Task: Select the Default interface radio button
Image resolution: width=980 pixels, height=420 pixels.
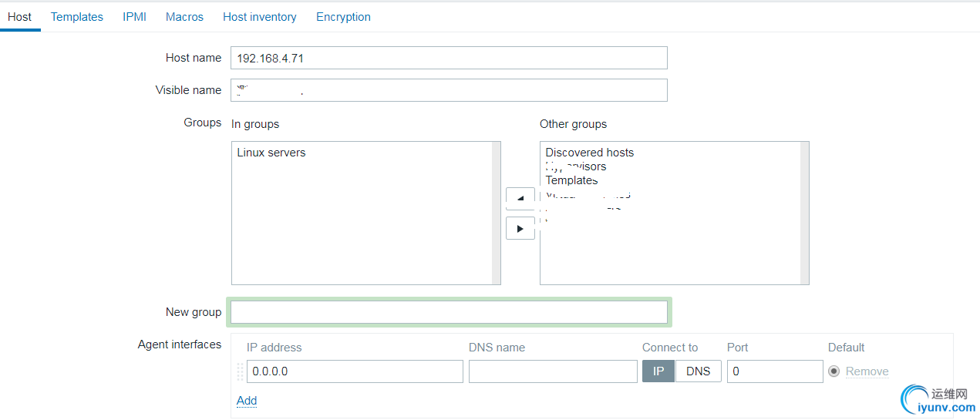Action: click(834, 371)
